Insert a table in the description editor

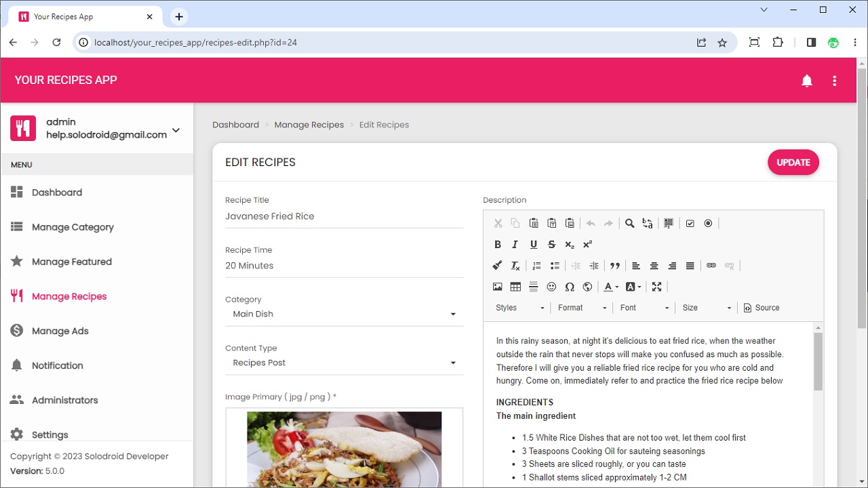point(515,286)
